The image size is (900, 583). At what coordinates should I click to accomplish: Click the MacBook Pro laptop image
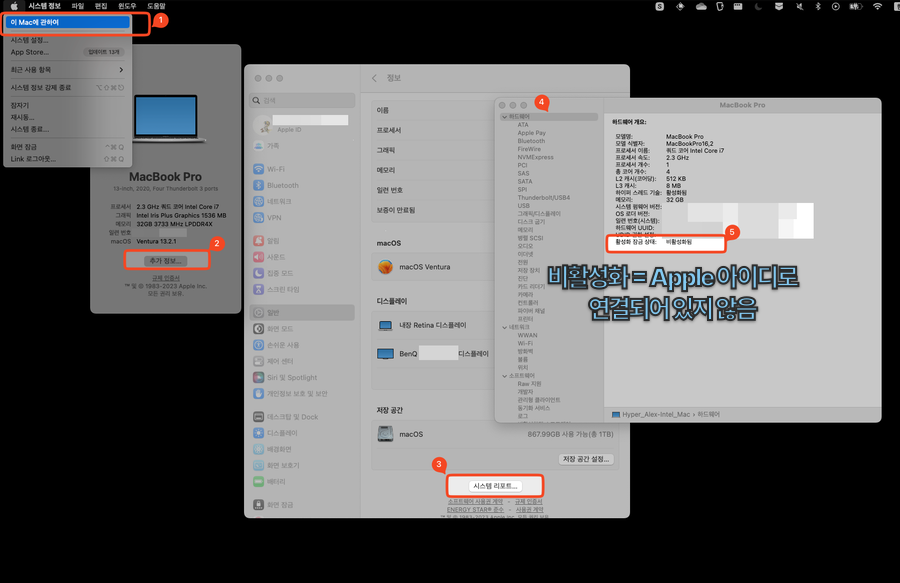coord(167,118)
